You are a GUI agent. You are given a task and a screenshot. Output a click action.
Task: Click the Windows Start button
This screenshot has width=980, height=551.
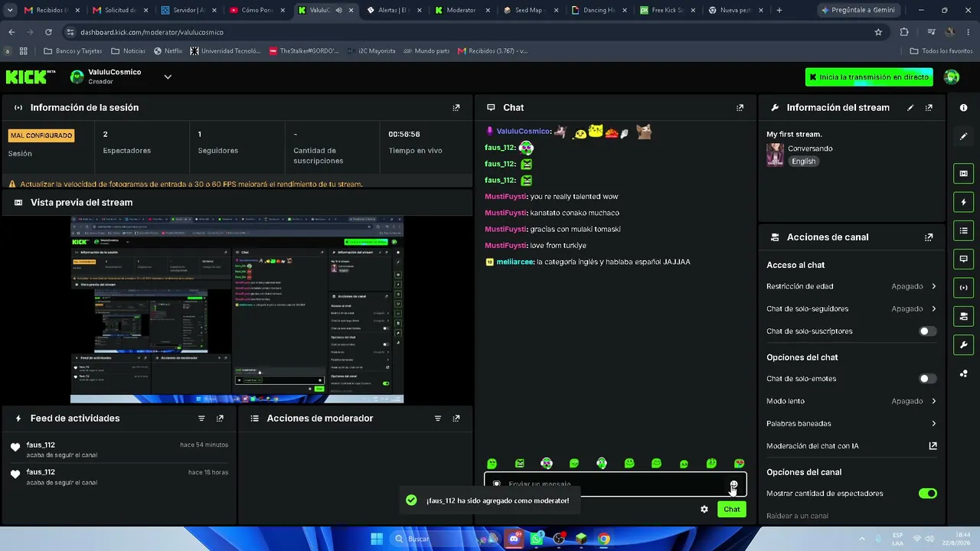(x=377, y=539)
